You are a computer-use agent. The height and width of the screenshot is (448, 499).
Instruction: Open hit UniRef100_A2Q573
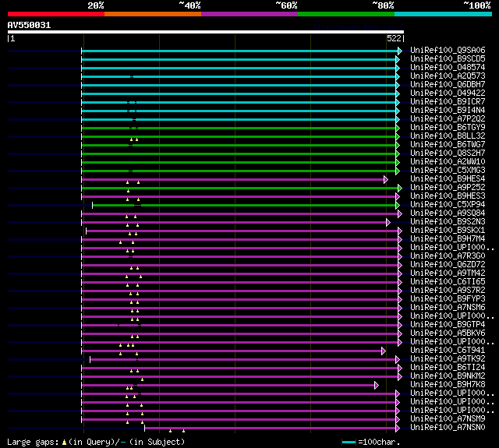[448, 76]
